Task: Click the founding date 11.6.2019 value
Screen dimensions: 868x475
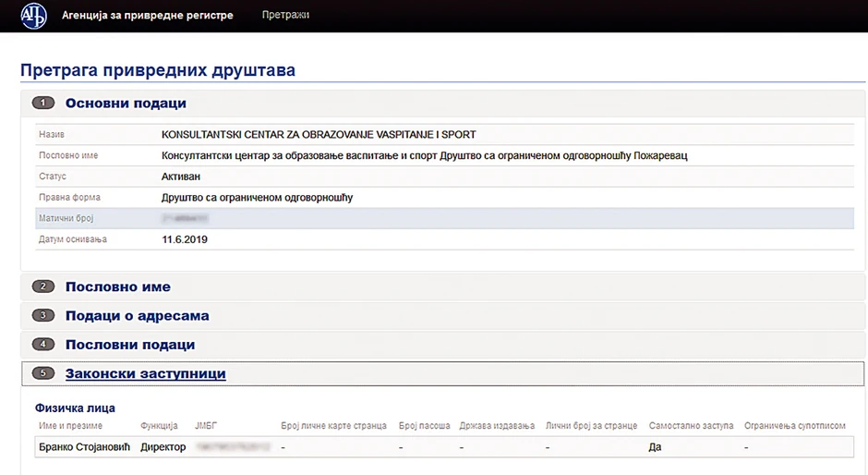Action: click(185, 239)
